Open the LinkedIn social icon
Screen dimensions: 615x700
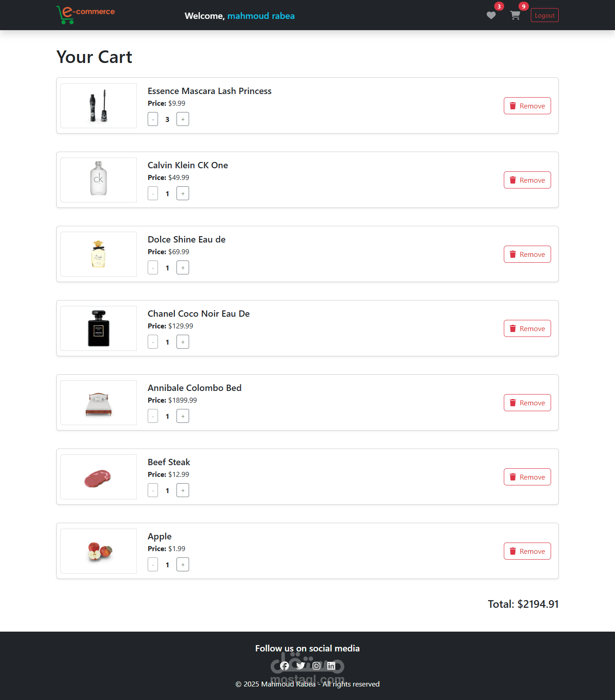[331, 666]
